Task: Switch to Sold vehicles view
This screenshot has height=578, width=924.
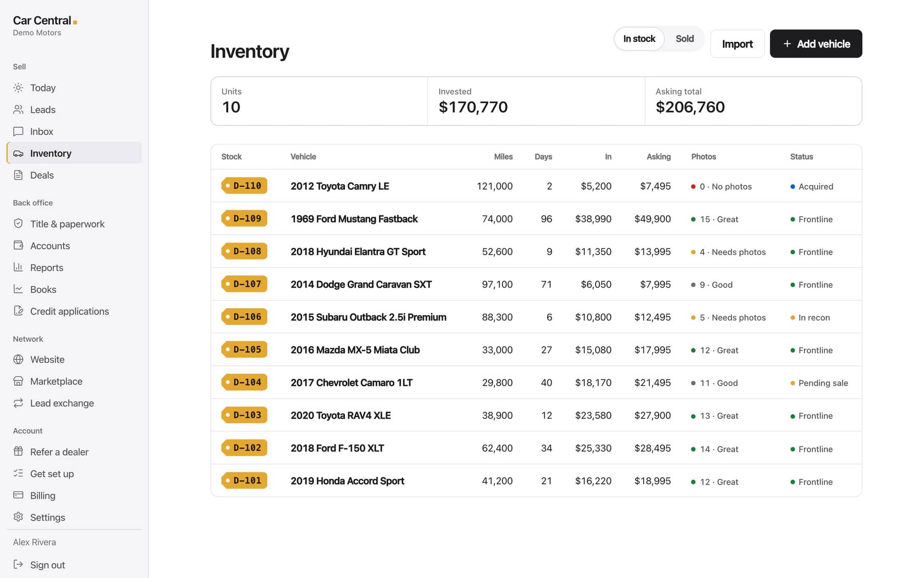Action: pyautogui.click(x=684, y=39)
